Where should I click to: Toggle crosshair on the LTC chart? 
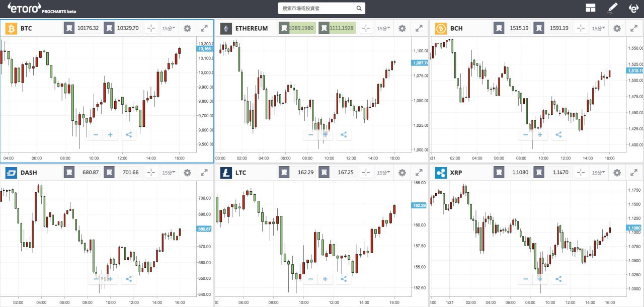click(366, 173)
